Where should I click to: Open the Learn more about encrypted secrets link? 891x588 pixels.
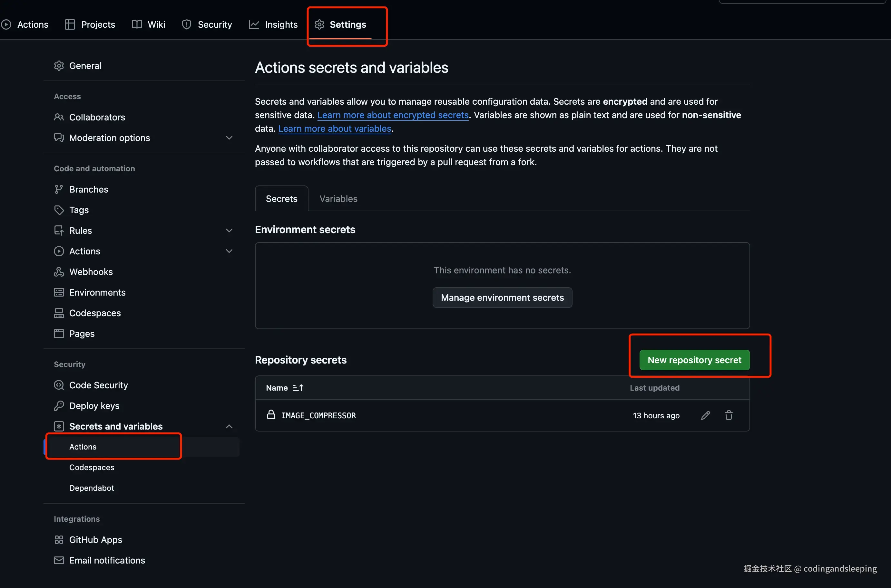(393, 115)
